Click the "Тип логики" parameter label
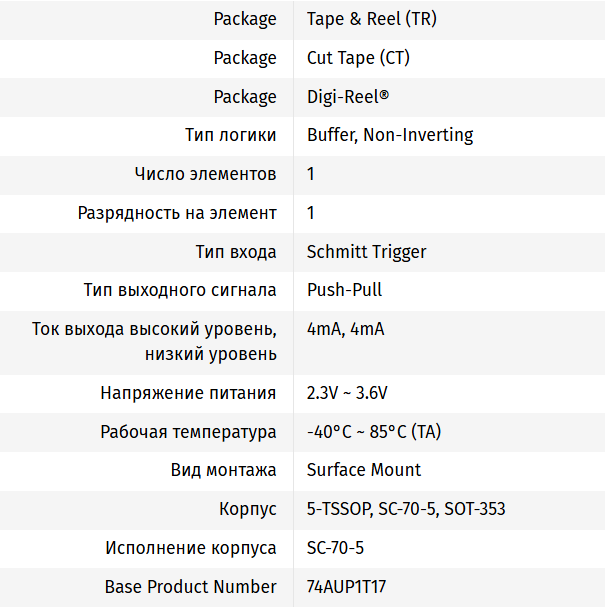 pos(231,135)
